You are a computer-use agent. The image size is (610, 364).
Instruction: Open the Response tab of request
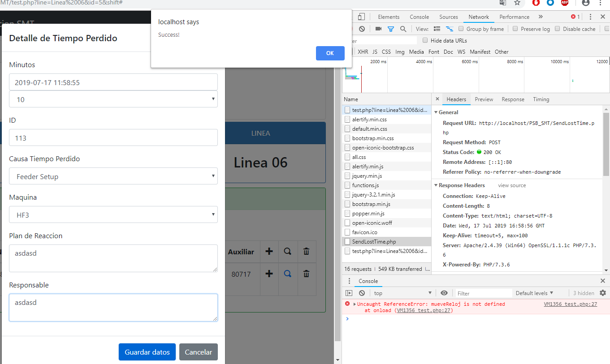[x=513, y=99]
